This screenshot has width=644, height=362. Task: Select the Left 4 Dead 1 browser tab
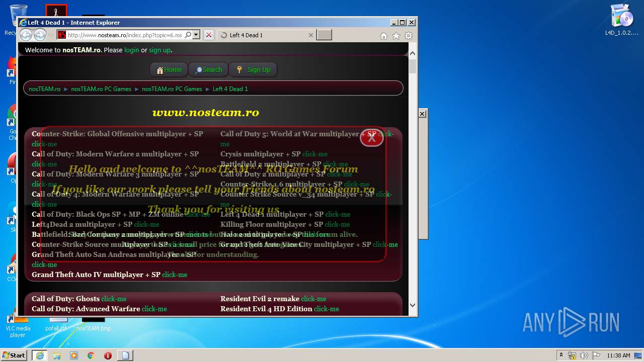coord(267,35)
